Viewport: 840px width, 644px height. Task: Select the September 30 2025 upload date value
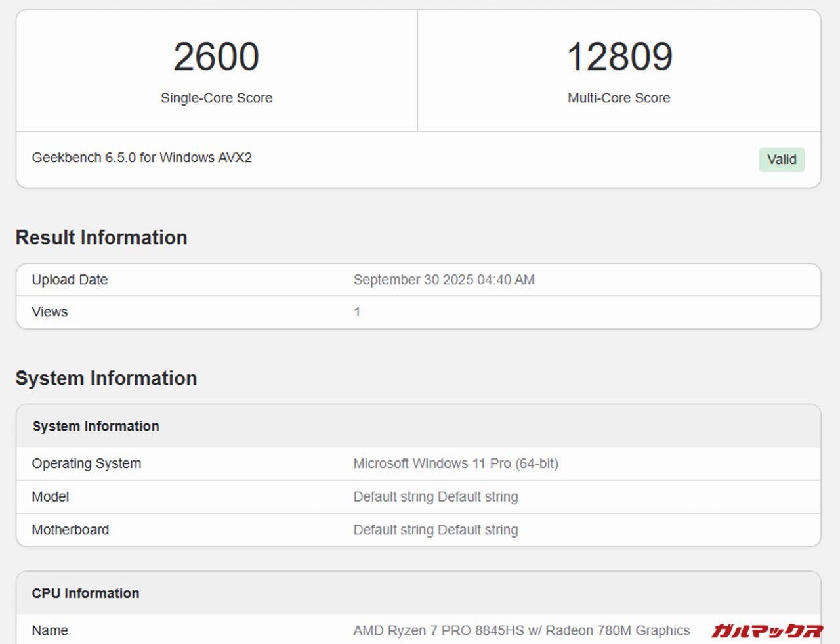click(x=444, y=280)
